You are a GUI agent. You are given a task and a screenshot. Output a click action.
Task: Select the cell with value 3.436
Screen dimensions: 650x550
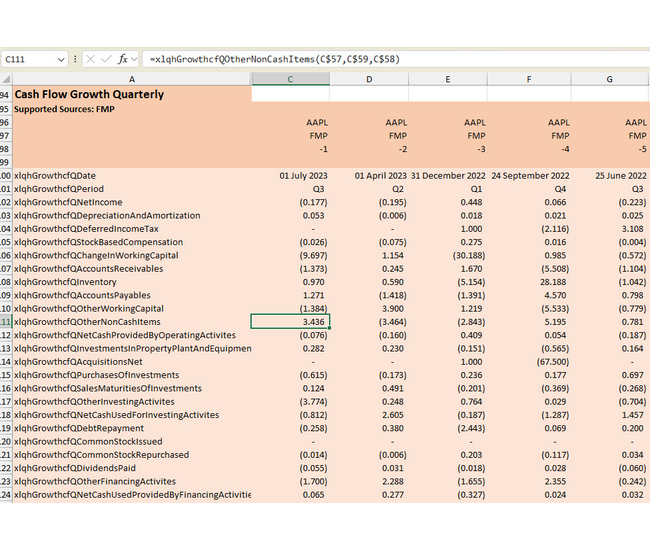291,322
